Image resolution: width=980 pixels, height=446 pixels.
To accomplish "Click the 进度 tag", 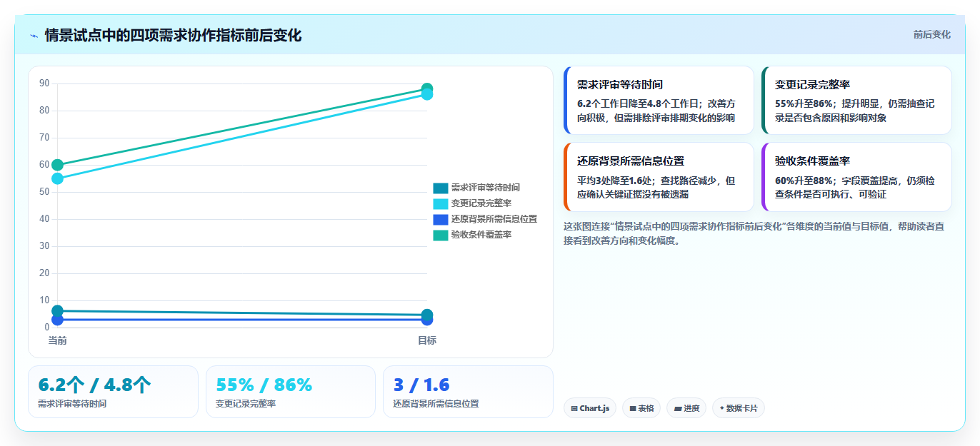I will 686,408.
